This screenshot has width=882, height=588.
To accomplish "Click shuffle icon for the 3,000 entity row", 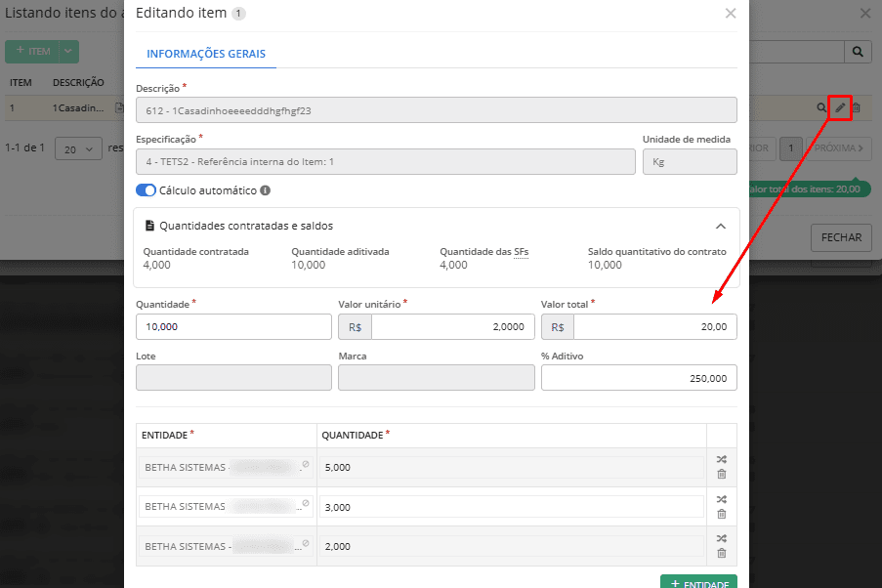I will coord(722,498).
